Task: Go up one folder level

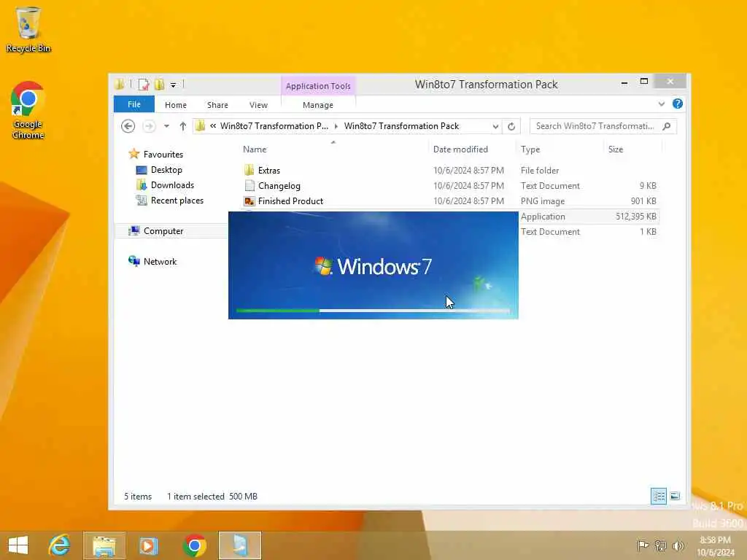Action: (x=183, y=126)
